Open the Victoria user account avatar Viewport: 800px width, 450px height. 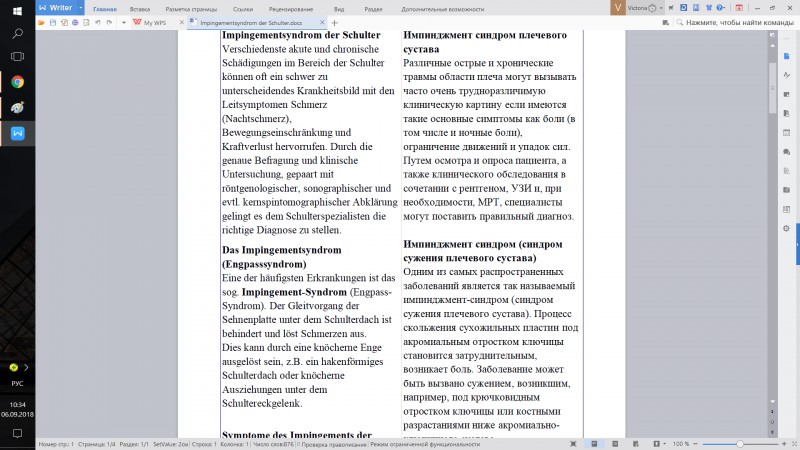point(618,8)
